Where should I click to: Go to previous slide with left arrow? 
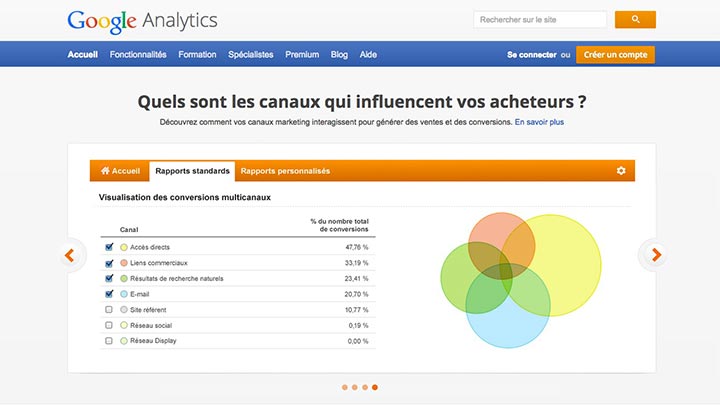point(69,255)
